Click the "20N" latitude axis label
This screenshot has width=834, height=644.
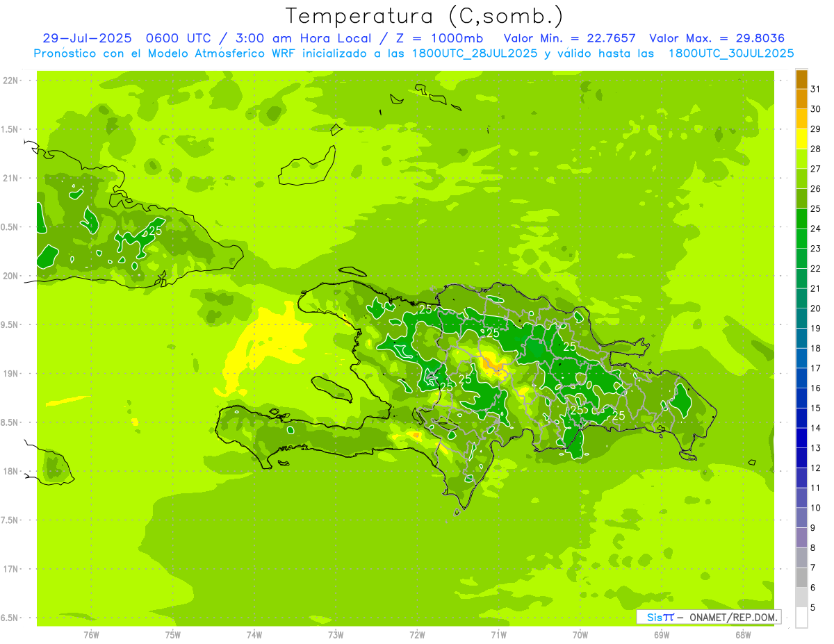(10, 276)
